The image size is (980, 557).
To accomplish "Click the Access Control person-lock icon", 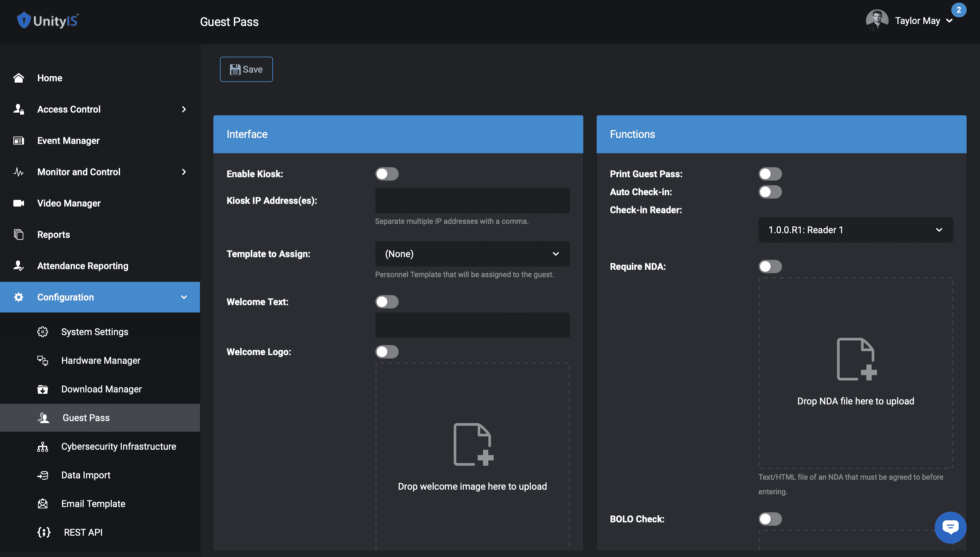I will coord(18,109).
